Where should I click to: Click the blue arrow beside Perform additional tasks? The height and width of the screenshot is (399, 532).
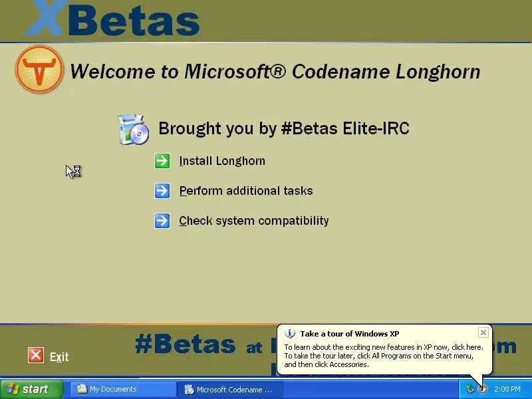(x=162, y=191)
